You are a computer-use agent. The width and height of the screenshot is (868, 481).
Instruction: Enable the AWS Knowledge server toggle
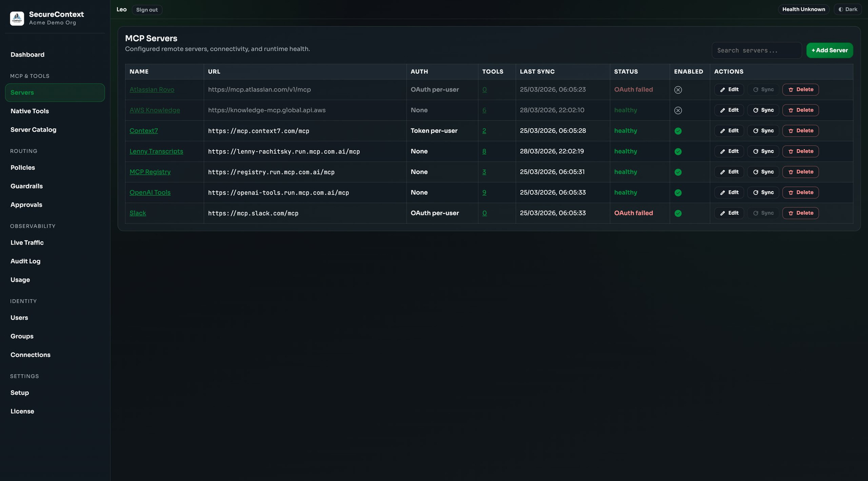678,111
